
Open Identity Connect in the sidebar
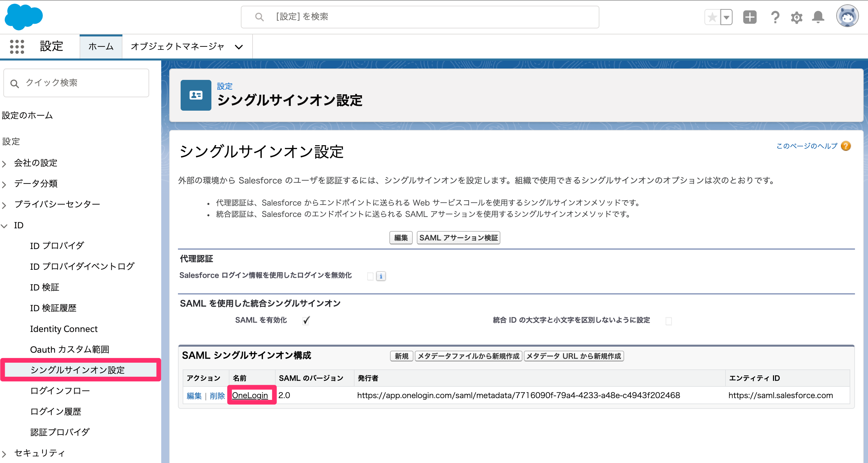tap(64, 329)
